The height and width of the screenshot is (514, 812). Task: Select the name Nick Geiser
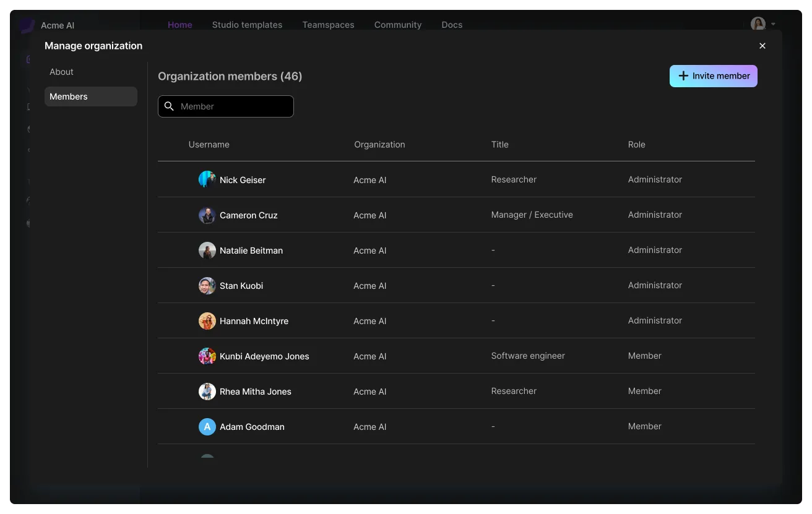[x=243, y=180]
